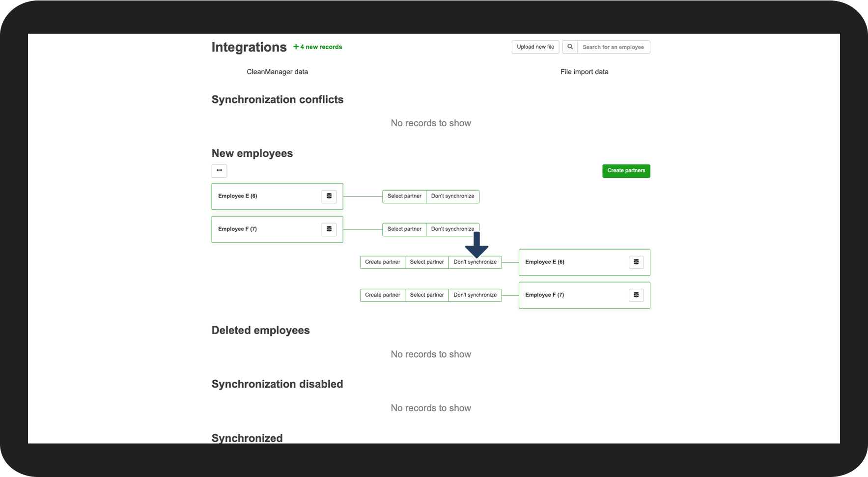Open database icon on File import Employee F card
The width and height of the screenshot is (868, 477).
click(x=636, y=295)
